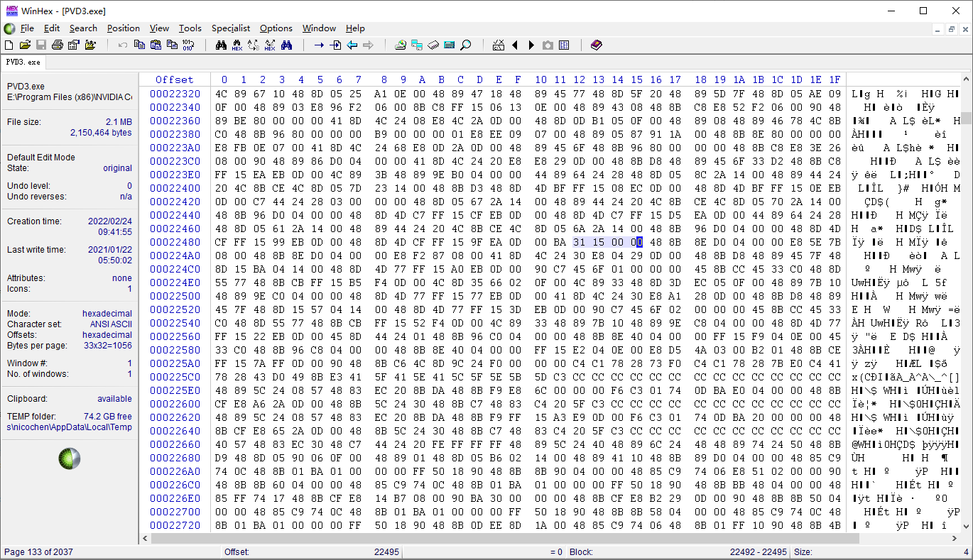The image size is (973, 560).
Task: Jump to previous position black triangle
Action: (x=515, y=45)
